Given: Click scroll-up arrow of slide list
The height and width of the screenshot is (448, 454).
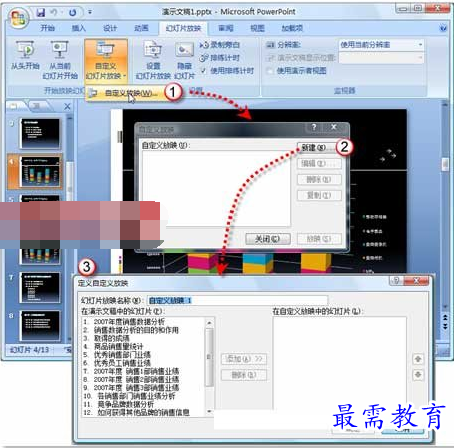Looking at the screenshot, I should click(209, 323).
